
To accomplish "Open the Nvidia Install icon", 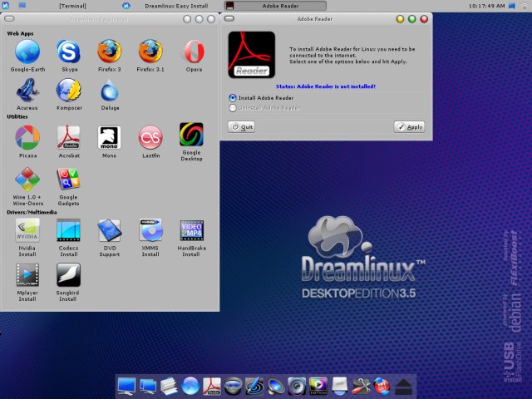I will point(27,230).
